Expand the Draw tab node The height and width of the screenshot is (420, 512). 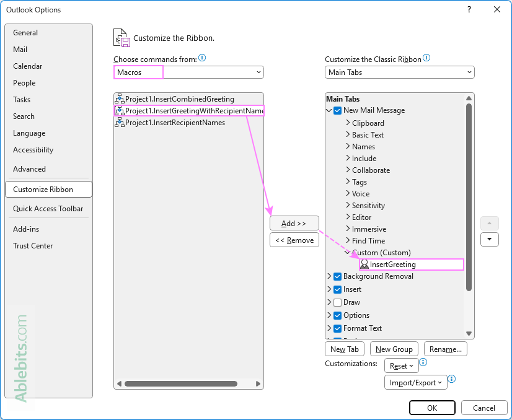point(329,302)
